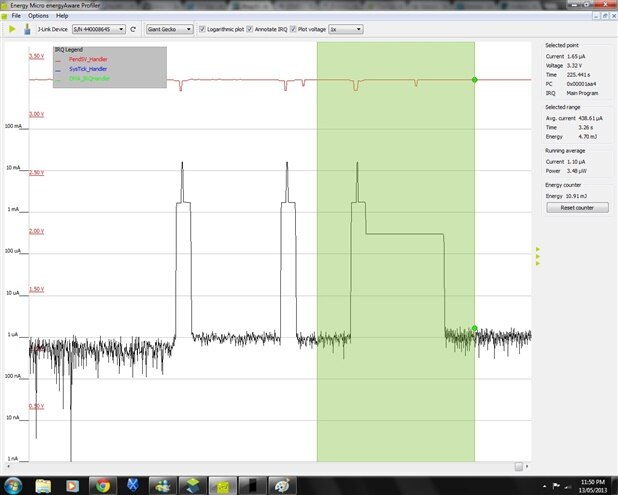The image size is (618, 495).
Task: Click the green marker on the voltage trace
Action: (474, 80)
